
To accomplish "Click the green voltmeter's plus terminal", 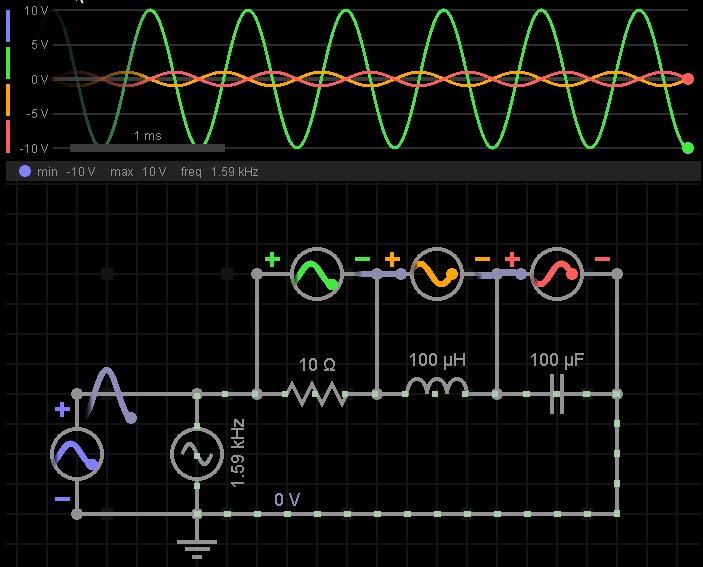I will coord(272,260).
